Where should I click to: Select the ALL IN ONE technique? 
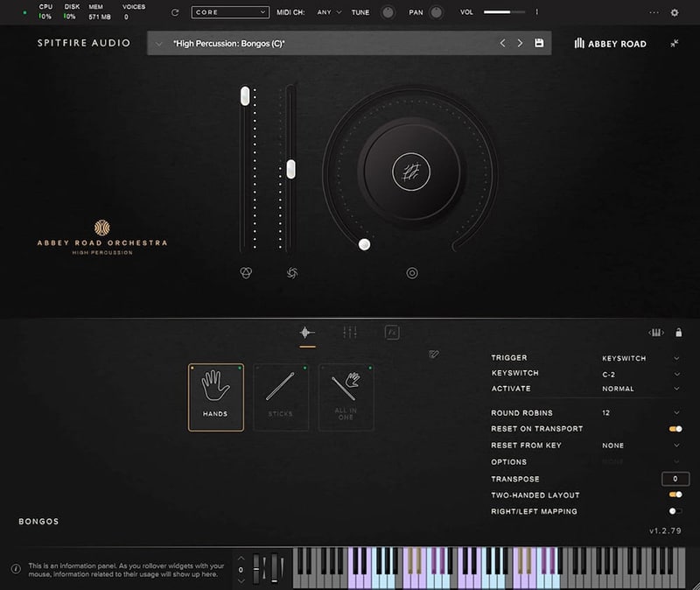tap(346, 397)
